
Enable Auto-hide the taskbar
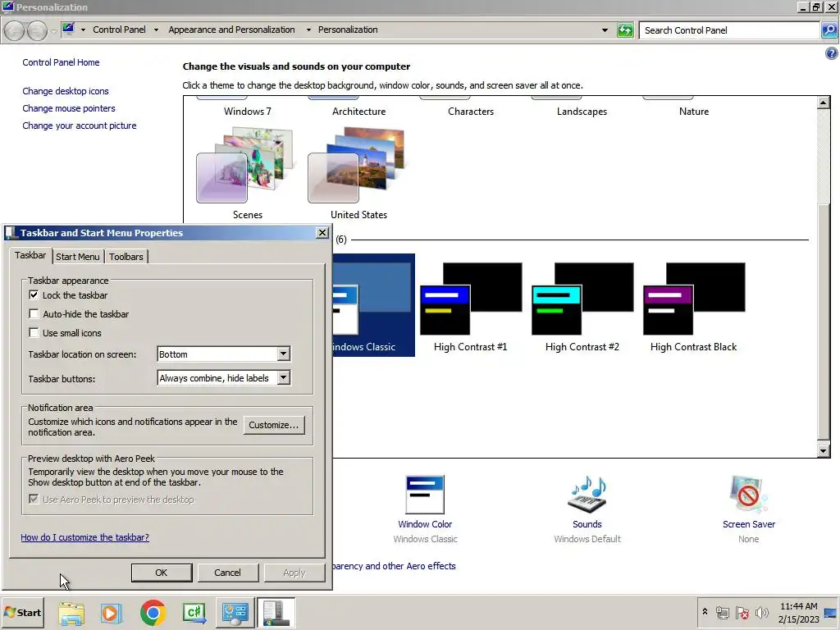click(34, 314)
